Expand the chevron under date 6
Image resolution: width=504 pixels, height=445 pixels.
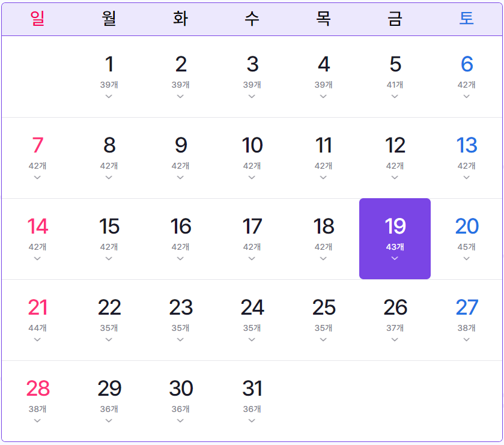click(466, 95)
